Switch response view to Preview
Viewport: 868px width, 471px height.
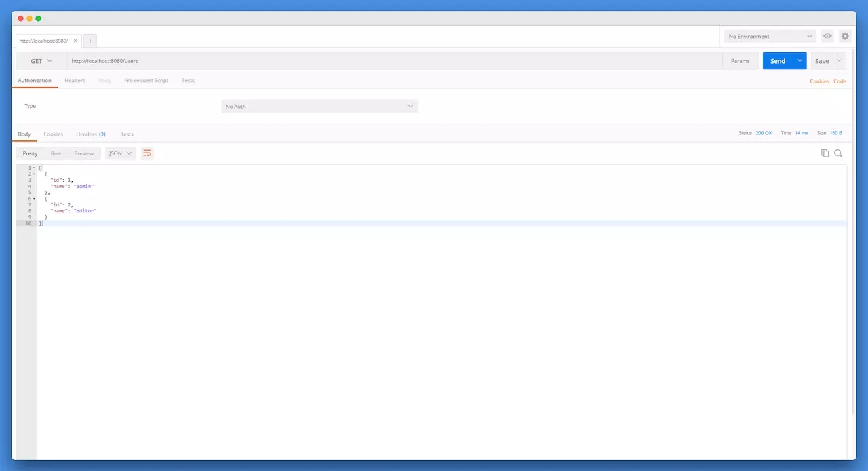pyautogui.click(x=84, y=153)
